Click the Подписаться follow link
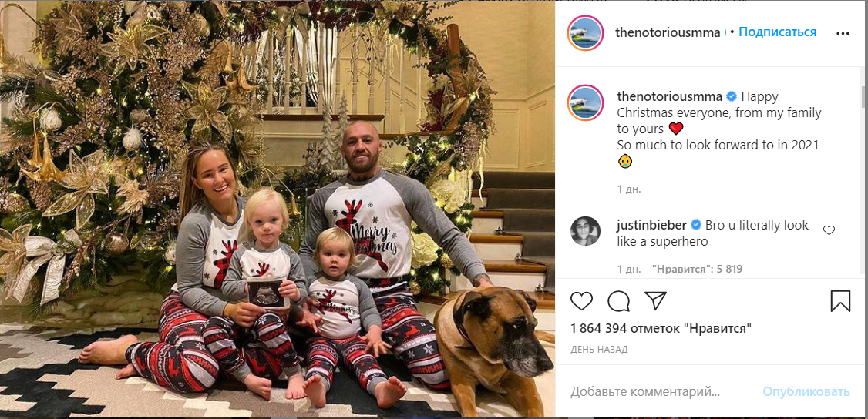868x419 pixels. [x=777, y=32]
